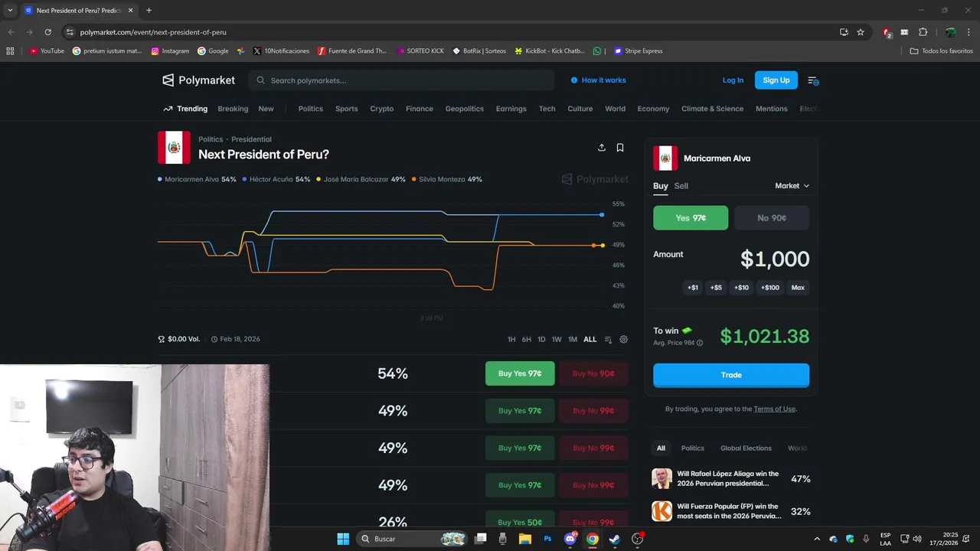Viewport: 980px width, 551px height.
Task: Open the menu icon beside Sign Up
Action: click(x=813, y=80)
